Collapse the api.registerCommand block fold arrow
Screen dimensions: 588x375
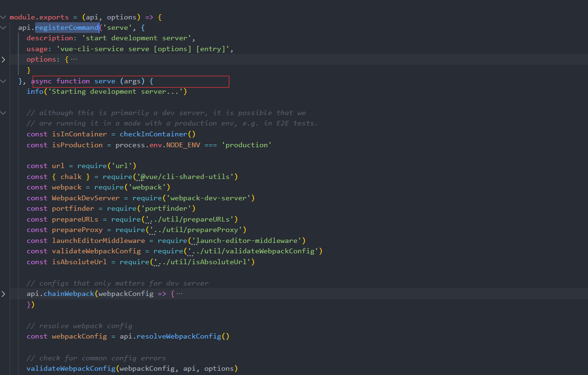point(3,27)
